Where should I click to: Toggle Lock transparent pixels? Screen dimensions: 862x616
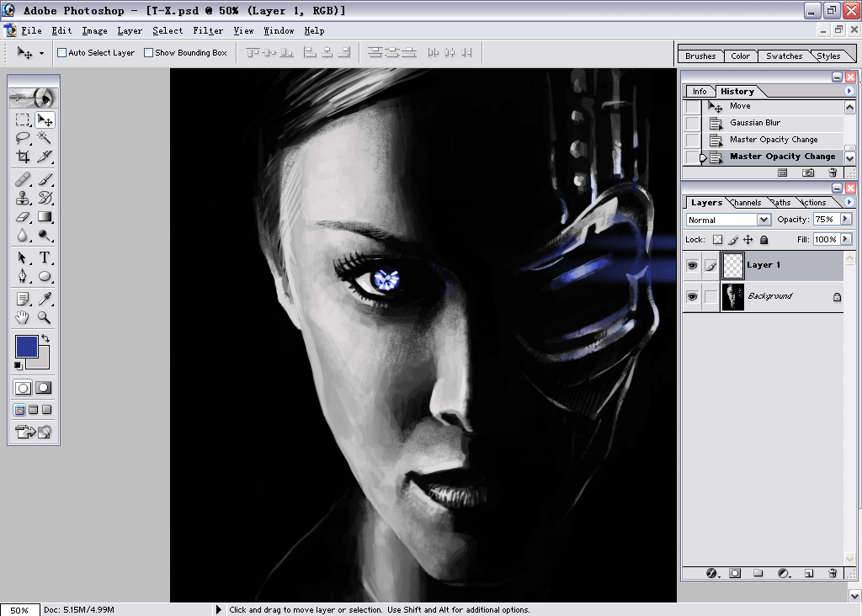click(717, 240)
